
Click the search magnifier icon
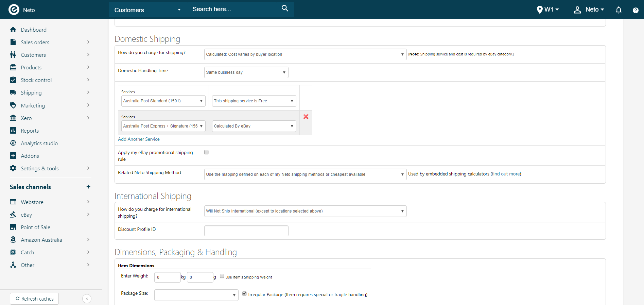click(285, 9)
